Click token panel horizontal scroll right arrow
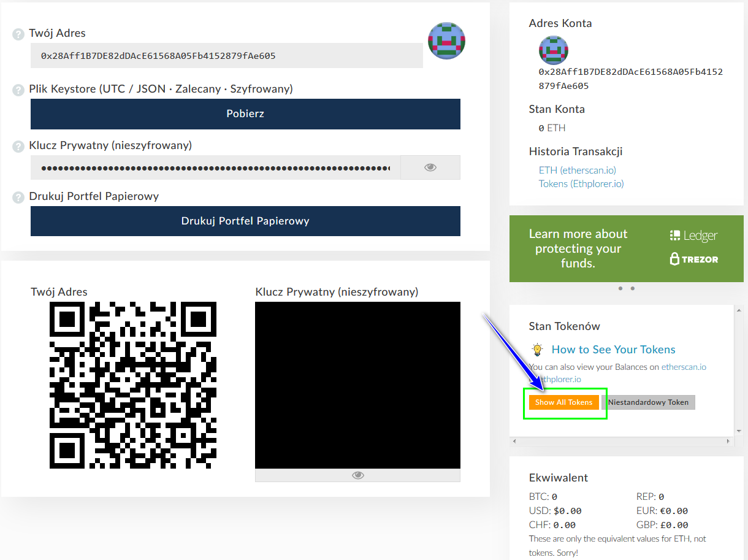The height and width of the screenshot is (560, 748). (728, 442)
